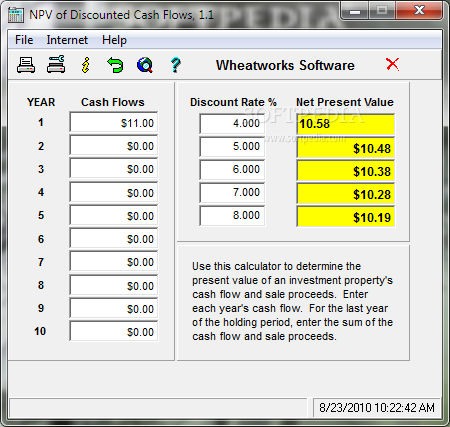Select the Year 2 cash flow field
This screenshot has height=427, width=450.
113,146
